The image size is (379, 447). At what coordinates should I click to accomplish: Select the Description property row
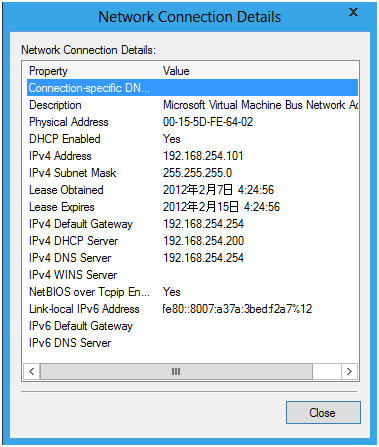[55, 105]
